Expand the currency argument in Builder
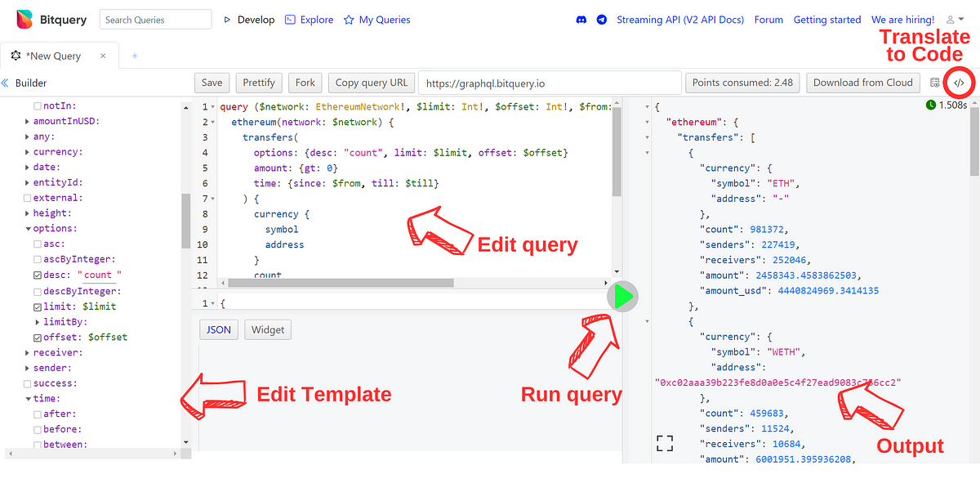The height and width of the screenshot is (479, 980). [x=27, y=152]
